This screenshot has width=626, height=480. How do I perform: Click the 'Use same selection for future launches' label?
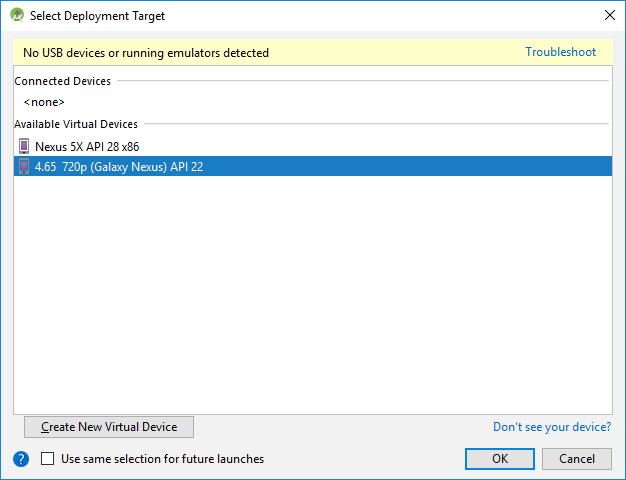[162, 459]
